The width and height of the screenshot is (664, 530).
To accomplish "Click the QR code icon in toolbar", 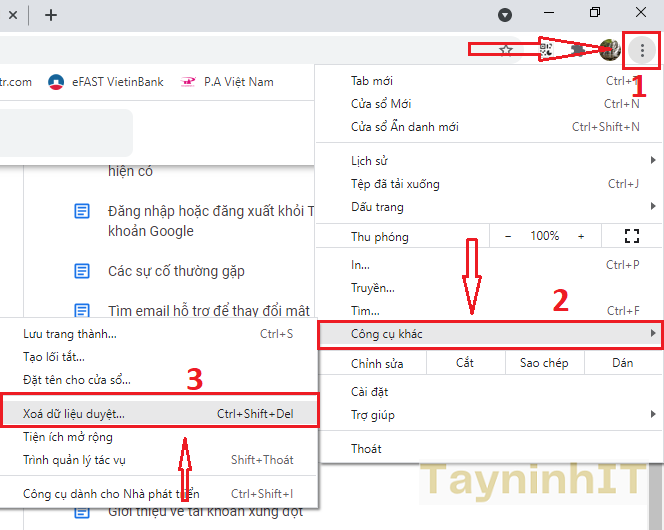I will pyautogui.click(x=546, y=49).
